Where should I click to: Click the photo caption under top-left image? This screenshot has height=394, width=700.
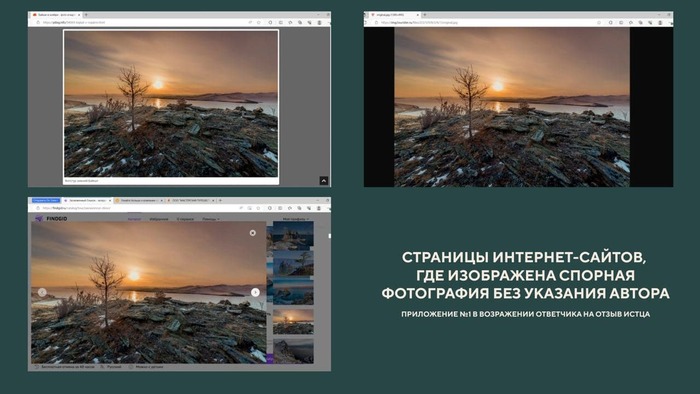pyautogui.click(x=81, y=181)
